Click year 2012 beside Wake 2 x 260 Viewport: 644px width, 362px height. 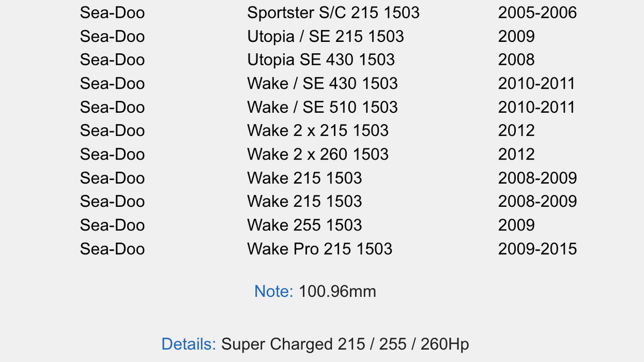tap(516, 155)
